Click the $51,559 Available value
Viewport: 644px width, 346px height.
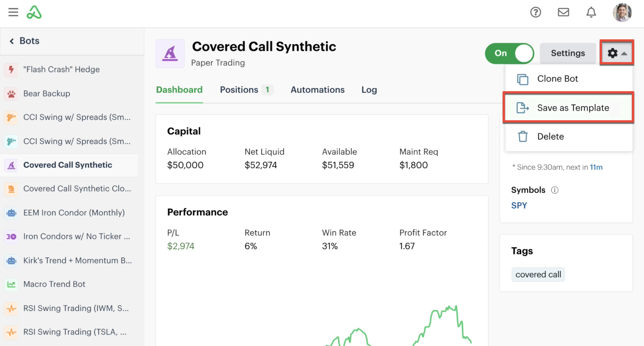(338, 165)
